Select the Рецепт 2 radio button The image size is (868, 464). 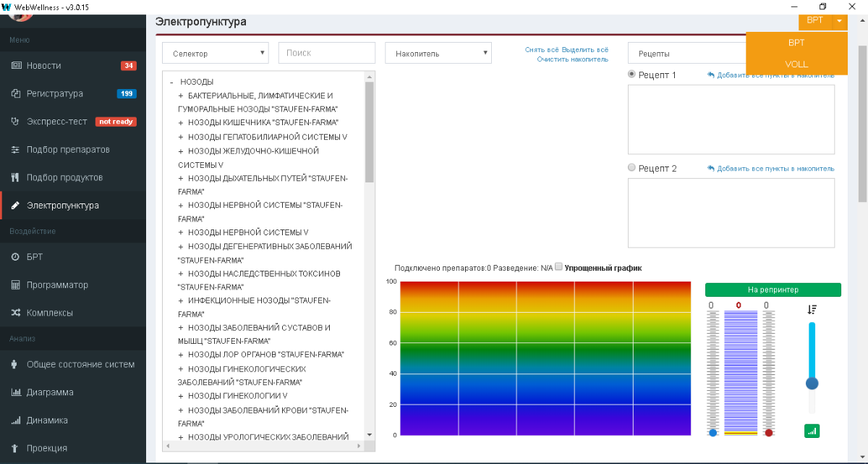632,167
